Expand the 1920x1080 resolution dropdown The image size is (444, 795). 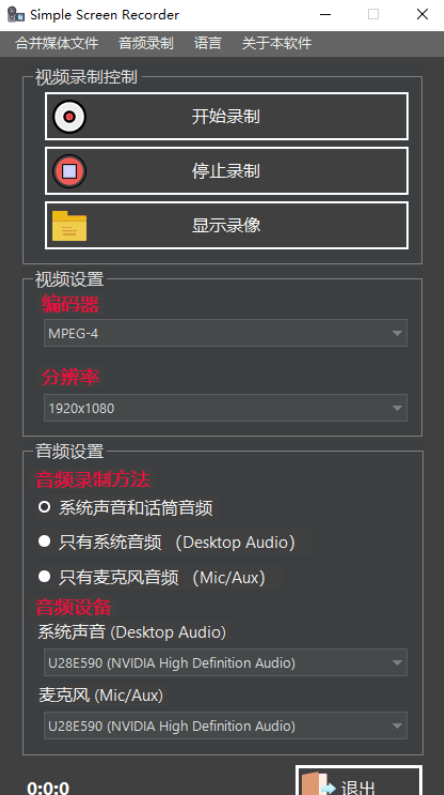point(226,408)
